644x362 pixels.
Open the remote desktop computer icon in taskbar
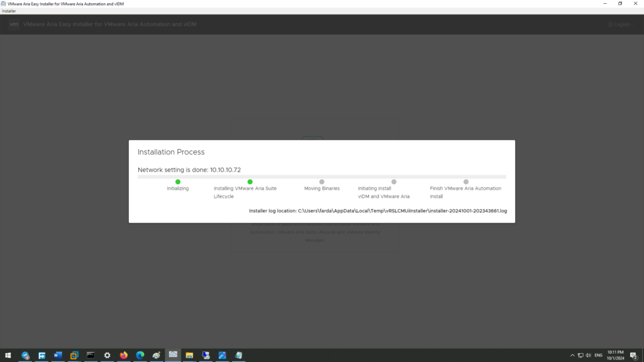click(x=206, y=356)
